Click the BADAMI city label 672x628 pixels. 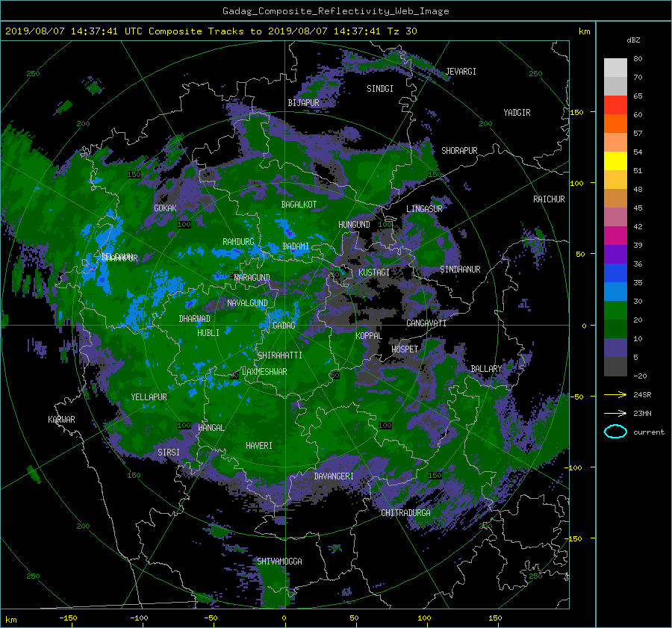click(x=296, y=246)
